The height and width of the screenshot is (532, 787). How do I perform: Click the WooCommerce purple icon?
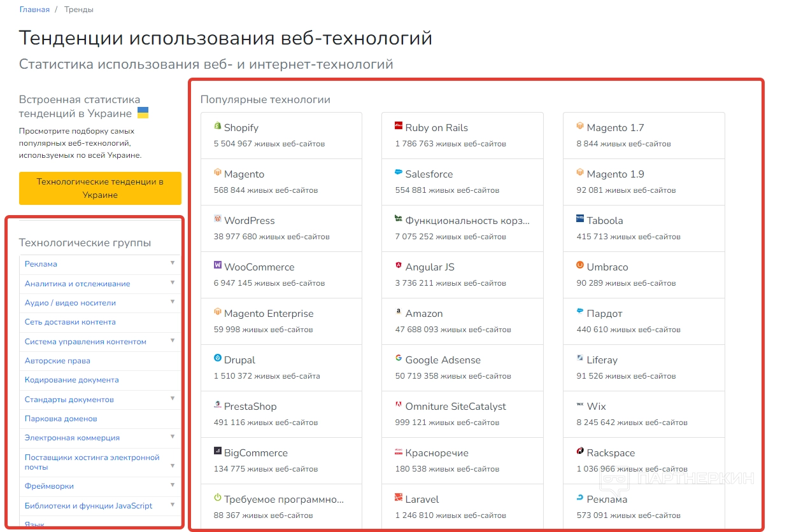click(x=218, y=265)
